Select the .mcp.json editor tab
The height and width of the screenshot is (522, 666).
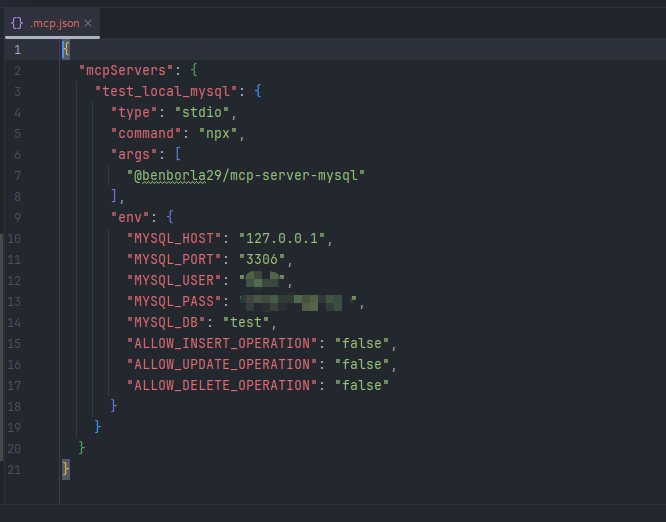pyautogui.click(x=52, y=23)
